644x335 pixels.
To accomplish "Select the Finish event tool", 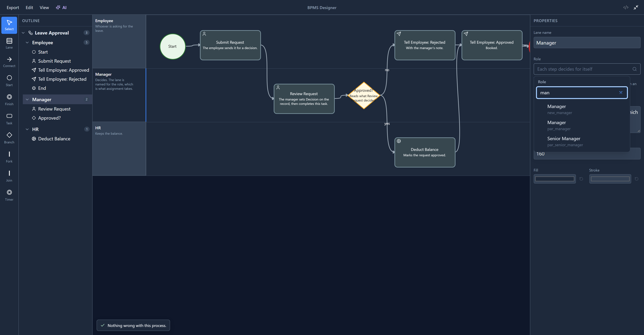I will (x=9, y=100).
